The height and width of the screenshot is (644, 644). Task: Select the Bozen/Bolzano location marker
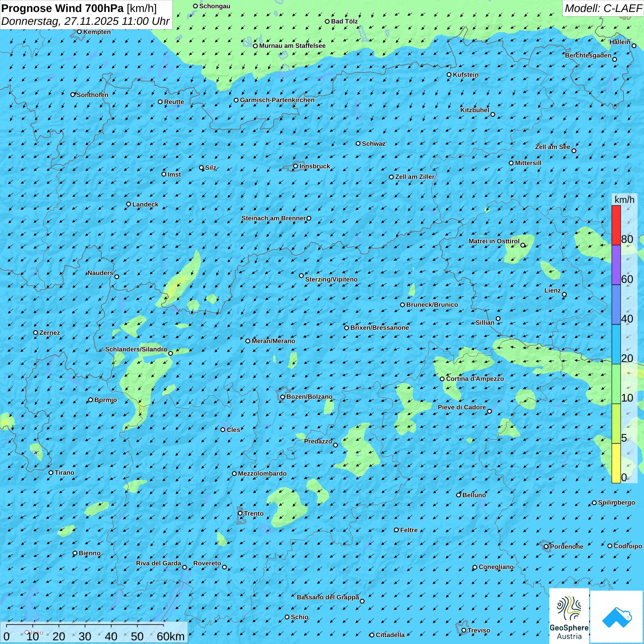tap(283, 397)
